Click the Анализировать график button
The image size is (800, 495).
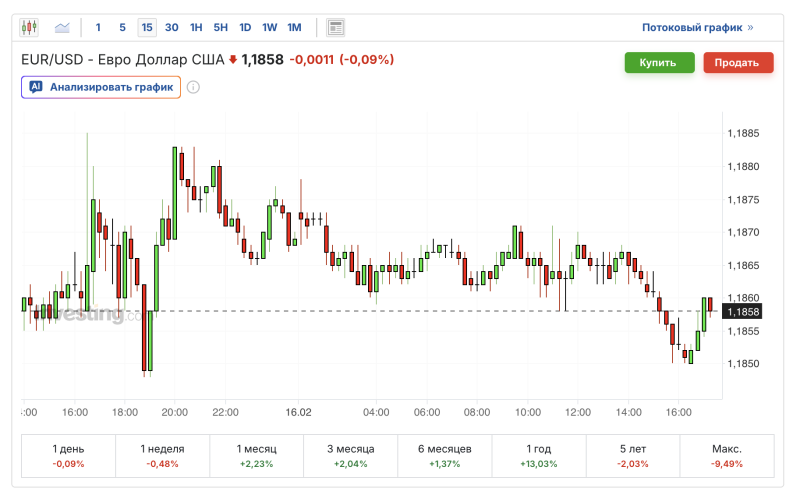coord(101,87)
